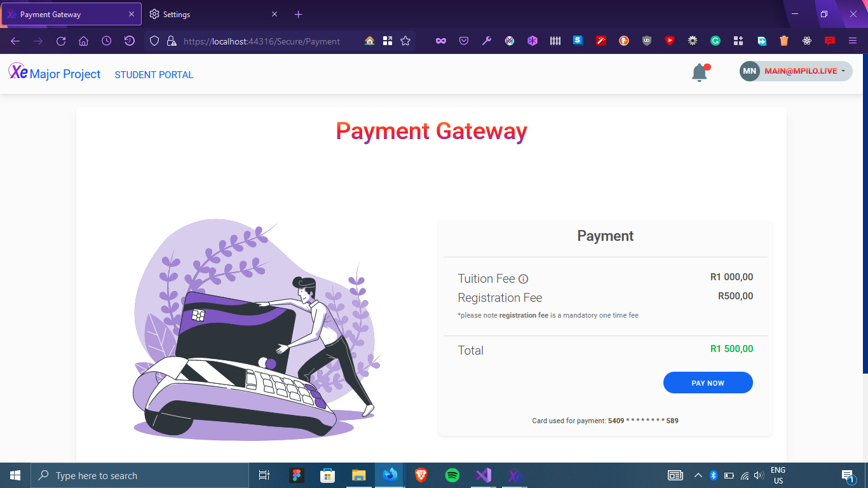
Task: Expand the MAIN@MPILO.LIVE account dropdown
Action: 796,71
